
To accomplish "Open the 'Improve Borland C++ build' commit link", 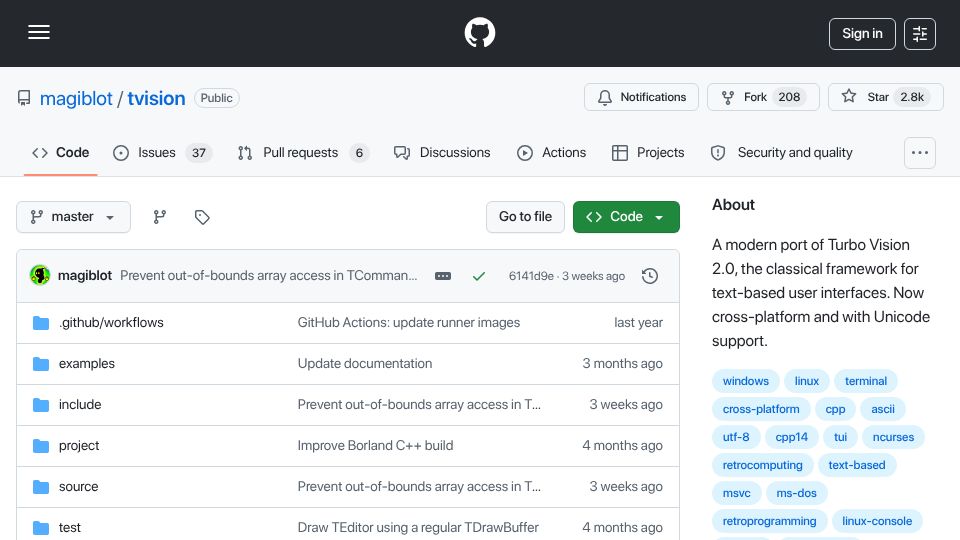I will [375, 446].
